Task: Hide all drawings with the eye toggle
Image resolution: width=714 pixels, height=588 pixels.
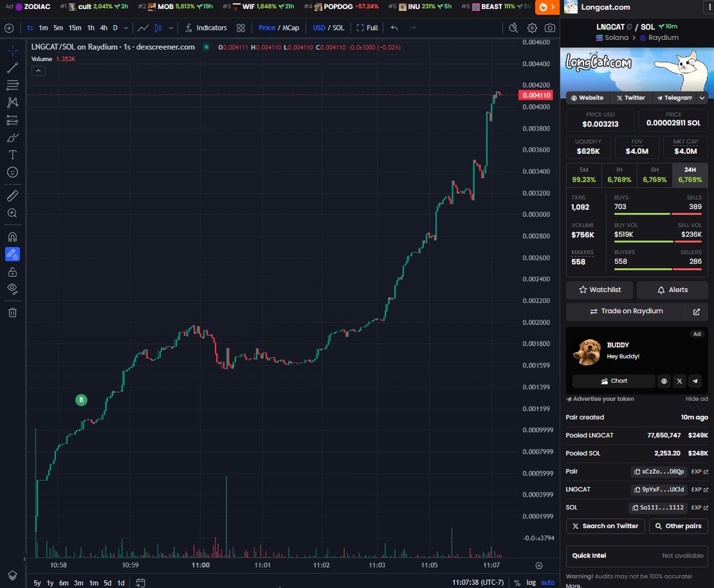Action: (14, 288)
